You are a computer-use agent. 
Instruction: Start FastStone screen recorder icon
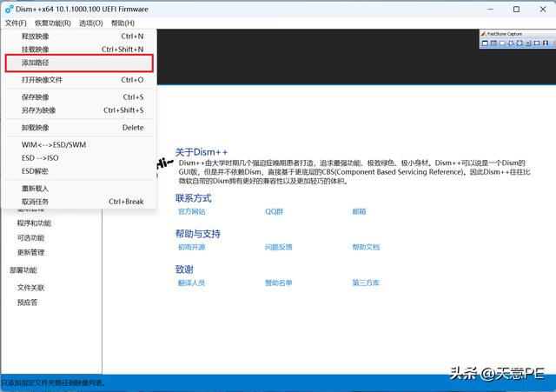click(x=546, y=43)
